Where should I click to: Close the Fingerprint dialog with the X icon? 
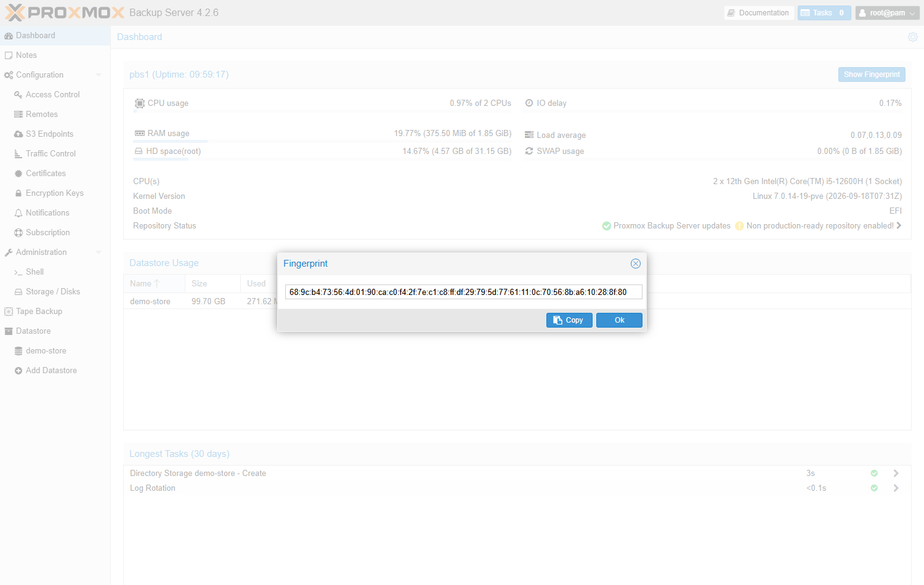[x=636, y=264]
